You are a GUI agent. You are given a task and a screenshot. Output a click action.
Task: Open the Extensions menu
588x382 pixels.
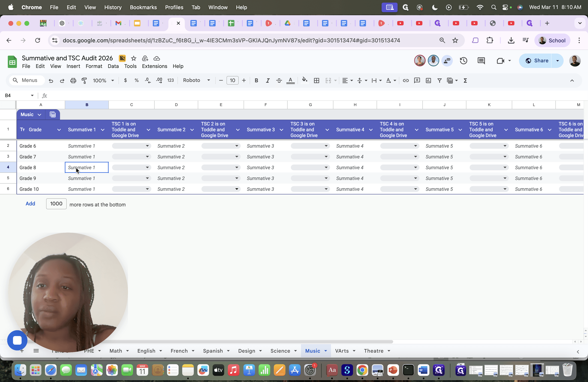tap(154, 66)
